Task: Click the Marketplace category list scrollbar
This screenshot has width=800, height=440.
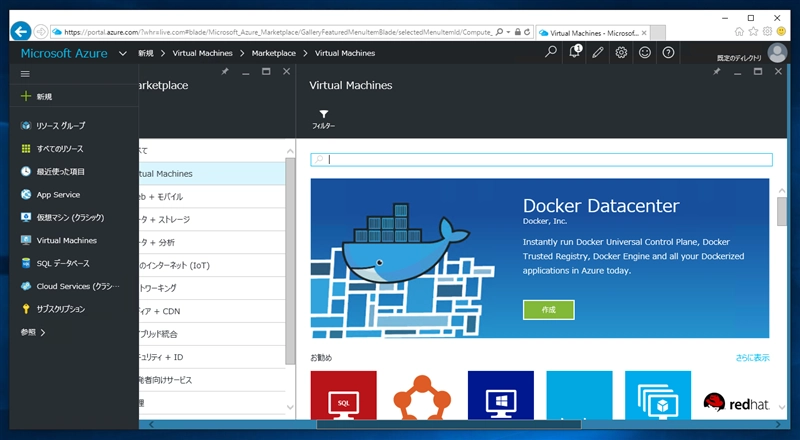Action: 290,260
